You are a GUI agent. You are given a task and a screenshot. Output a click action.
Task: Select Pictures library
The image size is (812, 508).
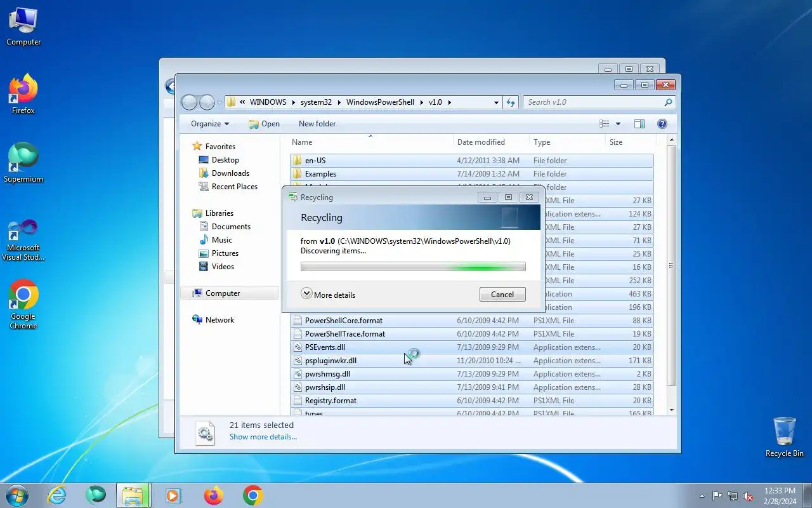tap(225, 253)
